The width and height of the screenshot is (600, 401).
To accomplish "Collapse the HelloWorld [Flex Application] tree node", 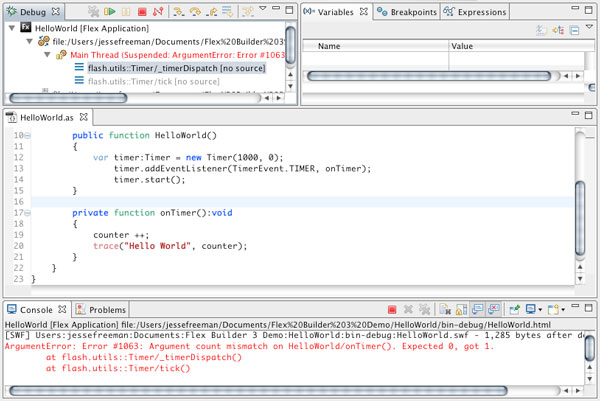I will (x=12, y=28).
